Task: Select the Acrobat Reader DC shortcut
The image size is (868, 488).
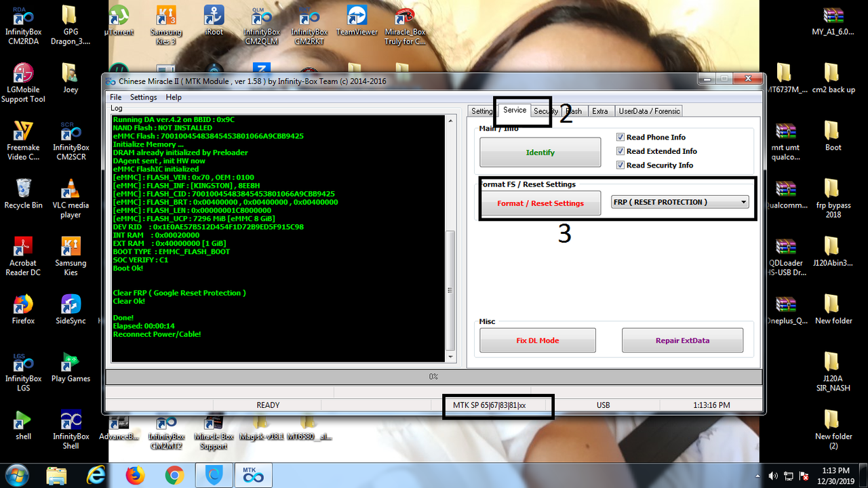Action: point(23,256)
